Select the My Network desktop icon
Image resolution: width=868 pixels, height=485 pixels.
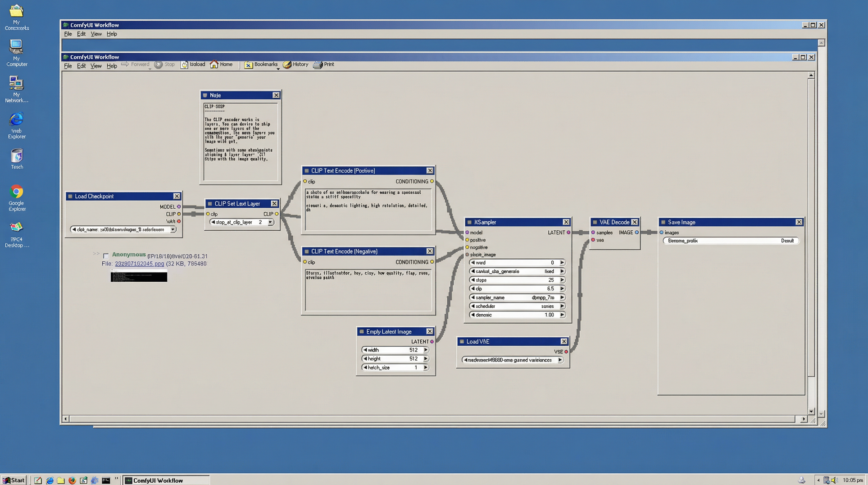(16, 89)
